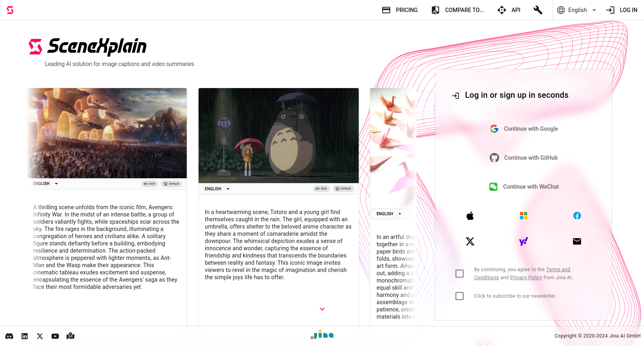Screen dimensions: 644x346
Task: Accept the Terms and Conditions checkbox
Action: coord(460,274)
